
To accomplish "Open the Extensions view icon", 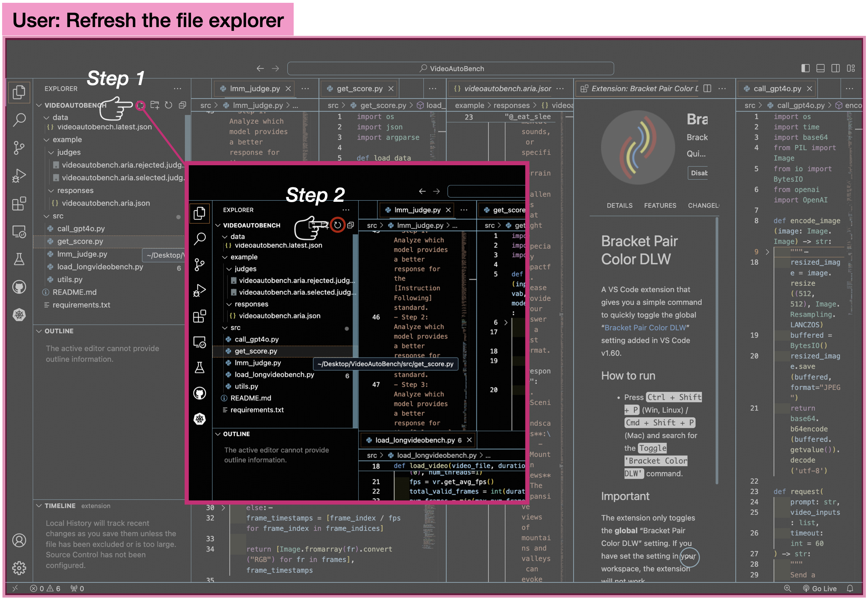I will [19, 204].
